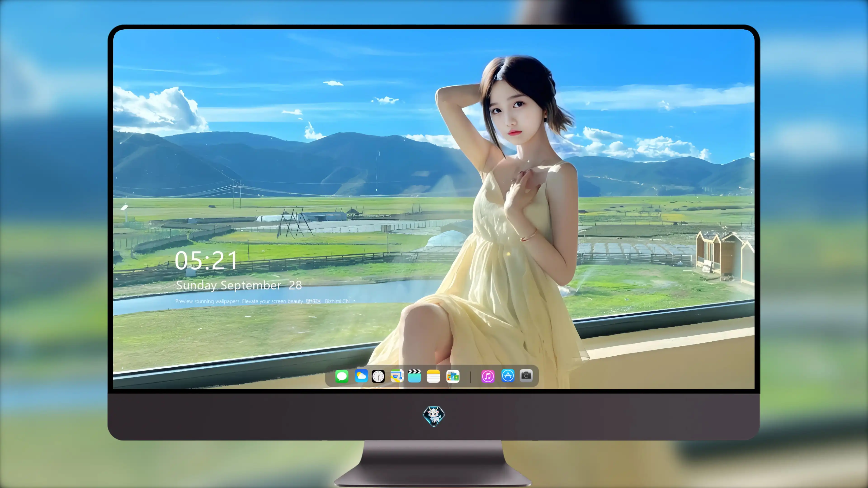The image size is (868, 488).
Task: Open the Newsstand app in the dock
Action: (x=453, y=376)
